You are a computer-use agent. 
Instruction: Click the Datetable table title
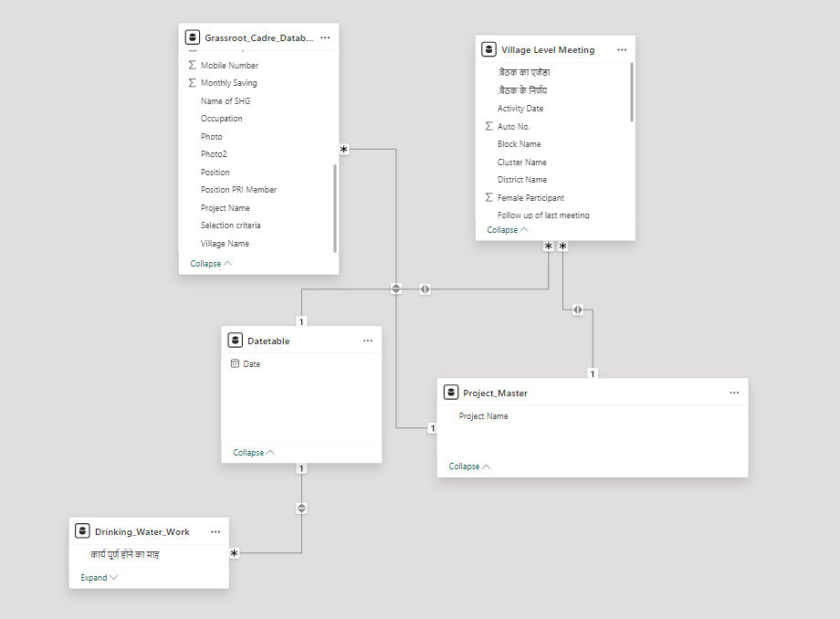[x=268, y=341]
